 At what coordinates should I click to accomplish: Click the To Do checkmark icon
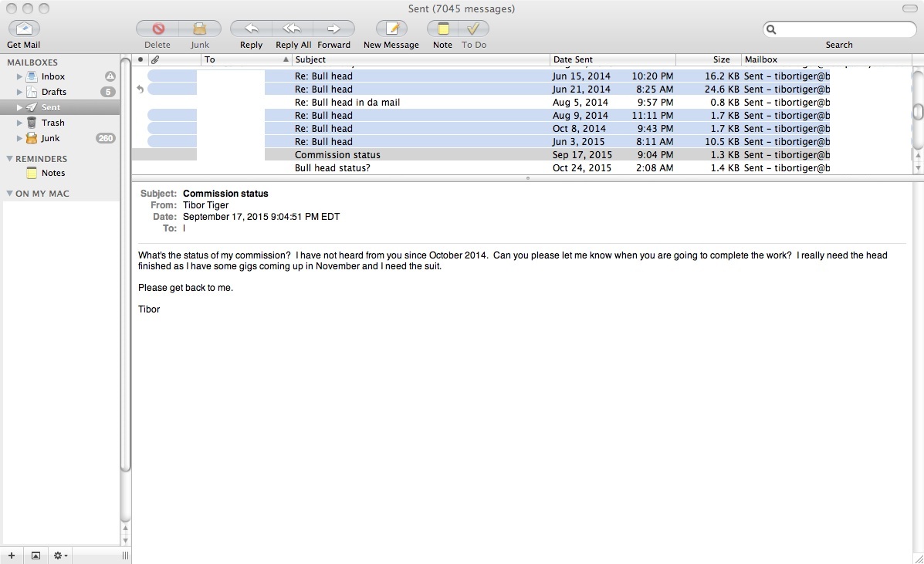[473, 29]
